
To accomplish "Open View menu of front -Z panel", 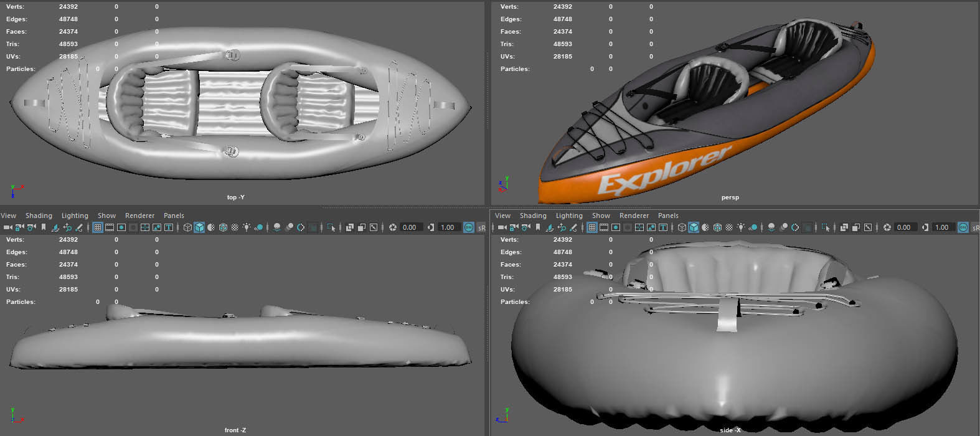I will [x=9, y=216].
